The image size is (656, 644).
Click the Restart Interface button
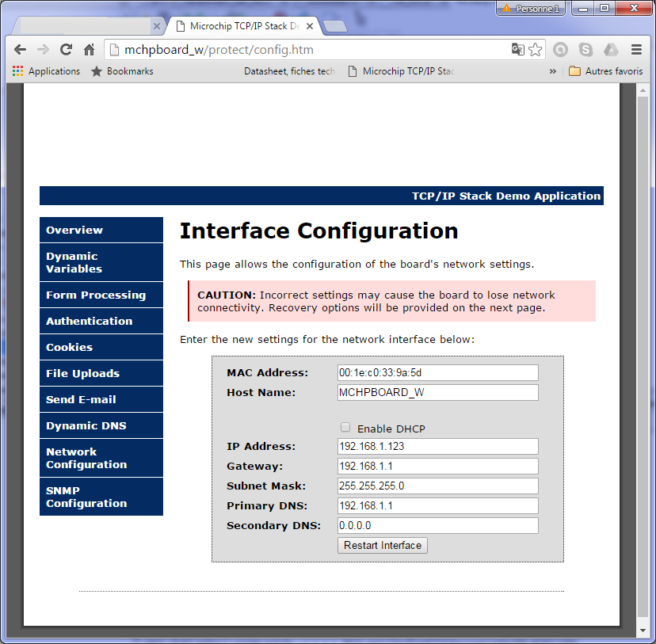coord(383,545)
